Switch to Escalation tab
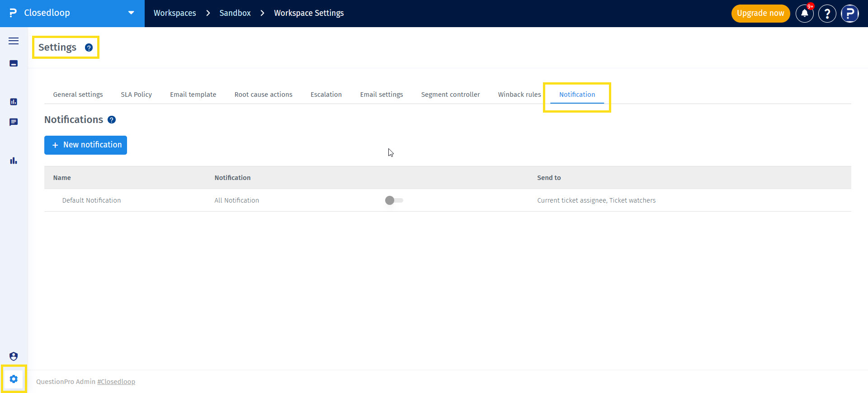This screenshot has width=868, height=393. [326, 95]
